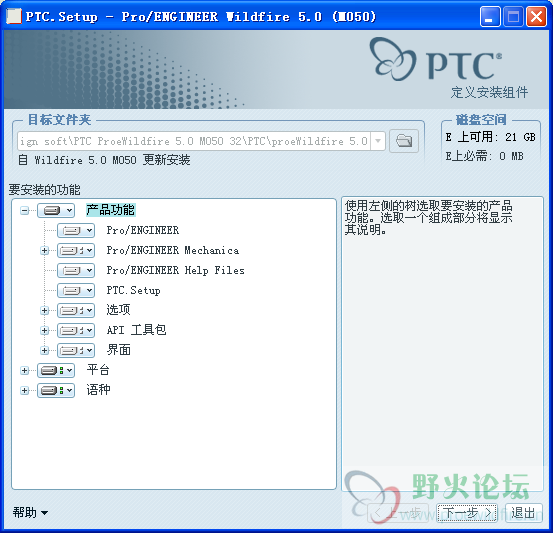Open the destination folder path dropdown
The image size is (553, 533).
[x=378, y=141]
